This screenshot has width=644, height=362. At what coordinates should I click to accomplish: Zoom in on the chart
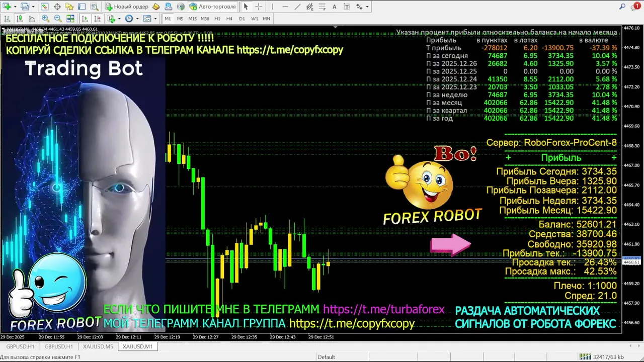[45, 19]
